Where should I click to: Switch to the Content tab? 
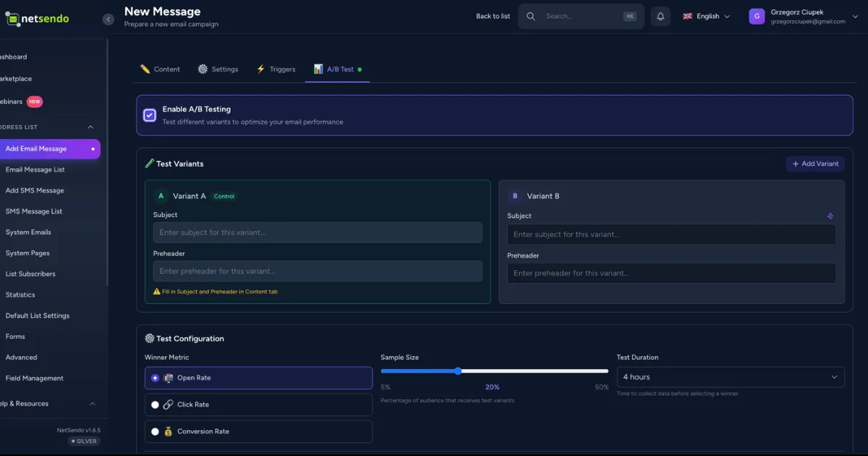click(x=160, y=69)
